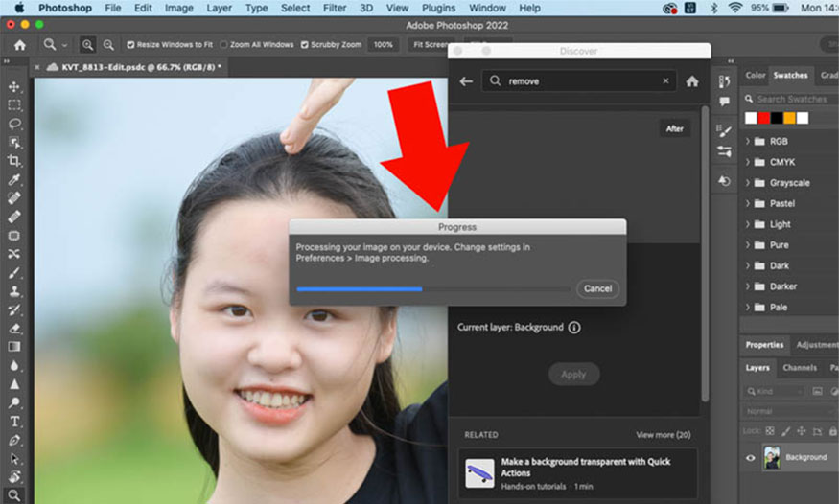
Task: Expand the Grayscale swatch group
Action: (748, 183)
